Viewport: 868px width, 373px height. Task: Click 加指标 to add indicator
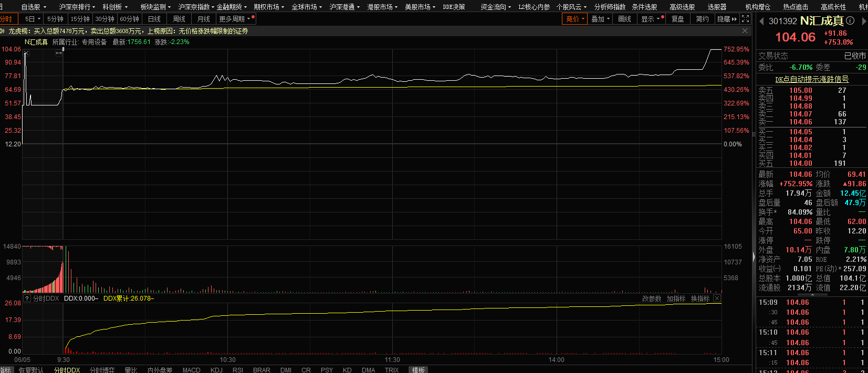coord(676,299)
